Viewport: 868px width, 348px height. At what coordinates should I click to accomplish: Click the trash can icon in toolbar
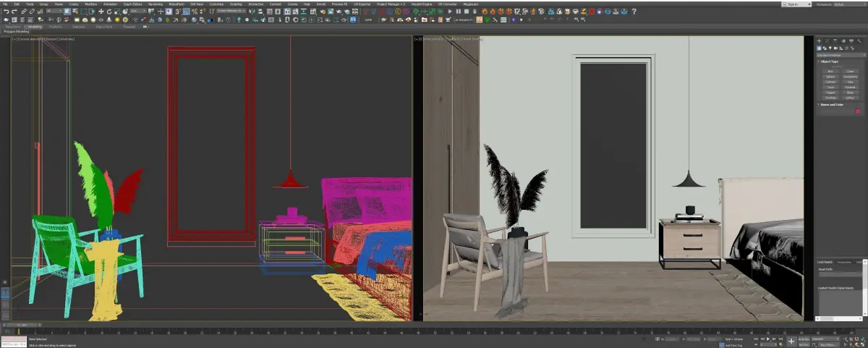click(475, 12)
